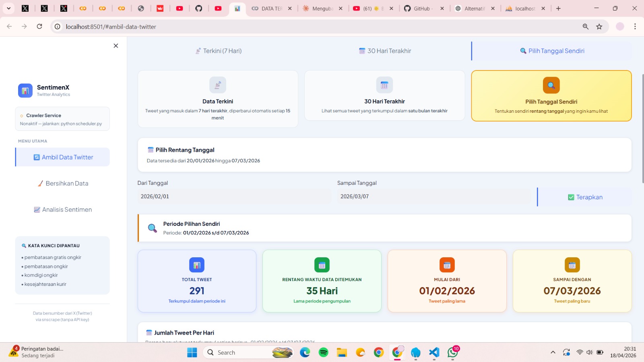Image resolution: width=644 pixels, height=362 pixels.
Task: Click the orange Mulai Dari calendar icon
Action: coord(447,265)
